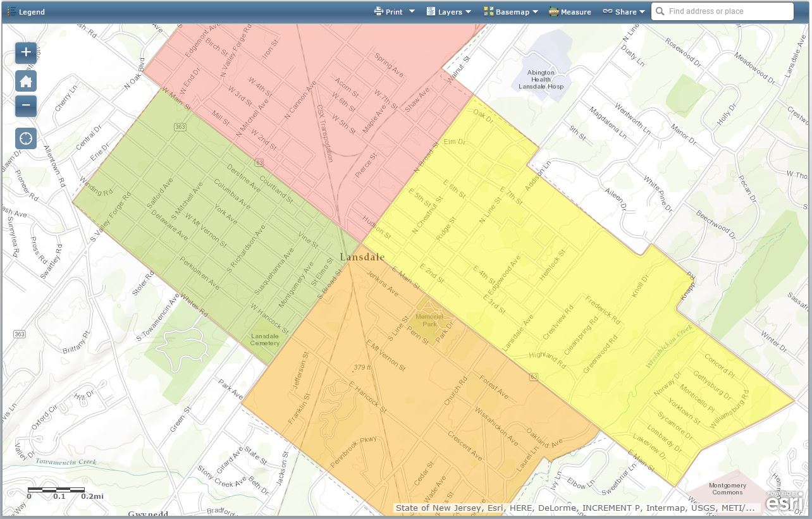Click the Acorn St street label

click(x=347, y=89)
